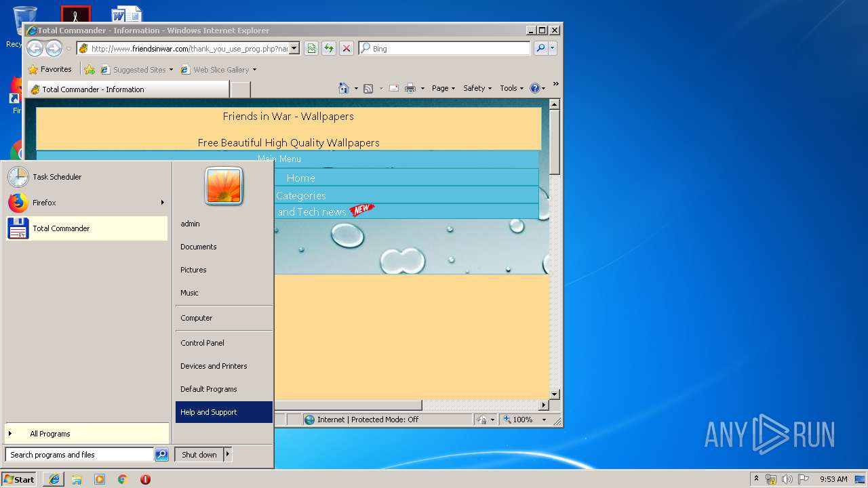Click the Home link on webpage
The width and height of the screenshot is (868, 488).
301,178
